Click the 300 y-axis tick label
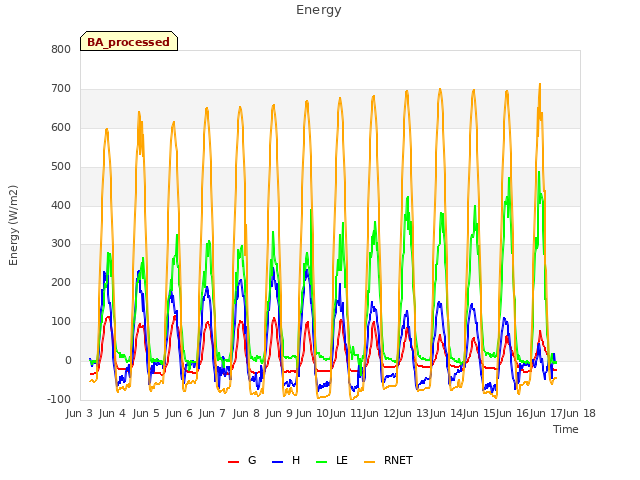 [61, 244]
